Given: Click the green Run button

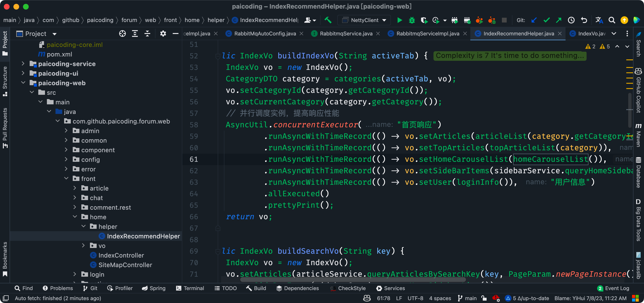Looking at the screenshot, I should [400, 20].
